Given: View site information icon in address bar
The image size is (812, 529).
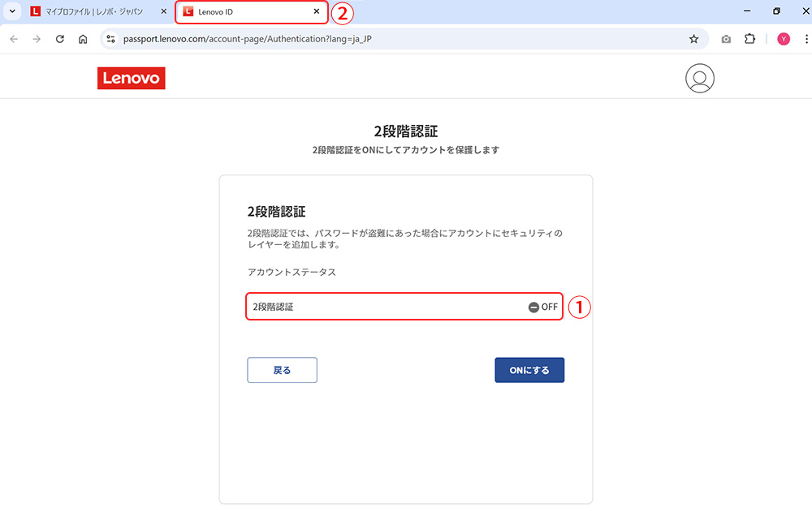Looking at the screenshot, I should (110, 39).
